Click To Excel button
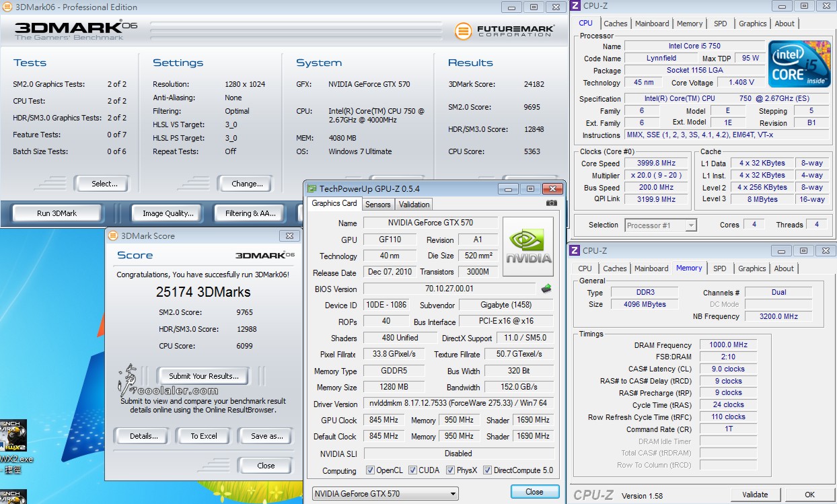The height and width of the screenshot is (504, 837). coord(204,436)
